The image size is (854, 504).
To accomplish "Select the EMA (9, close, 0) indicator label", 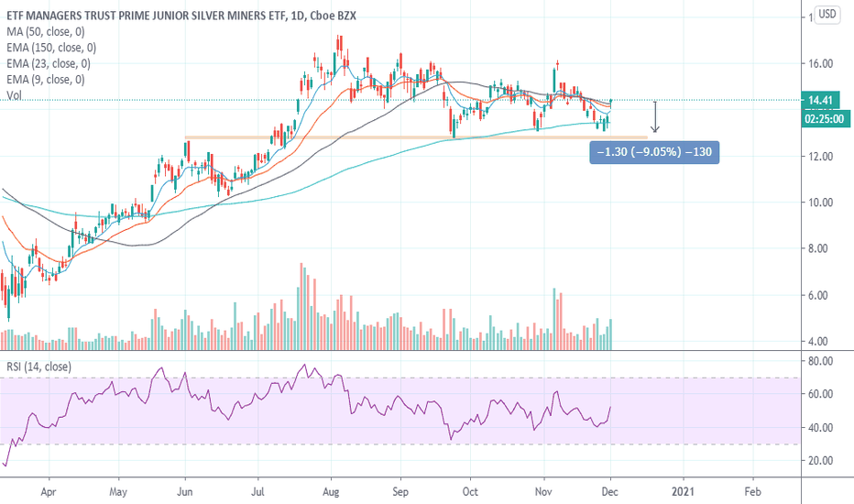I will click(46, 80).
